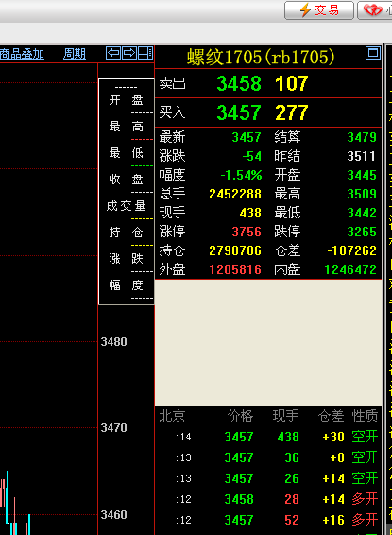Click 持 仓 in the chart info box
392x535 pixels.
[127, 233]
